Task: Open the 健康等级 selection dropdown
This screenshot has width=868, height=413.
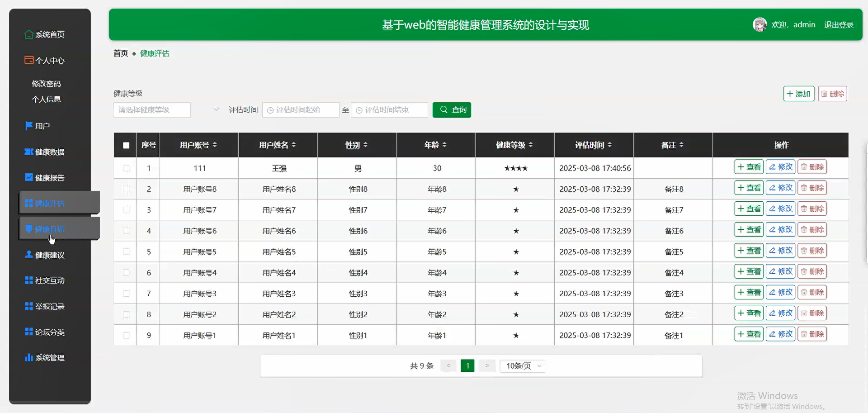Action: 152,110
